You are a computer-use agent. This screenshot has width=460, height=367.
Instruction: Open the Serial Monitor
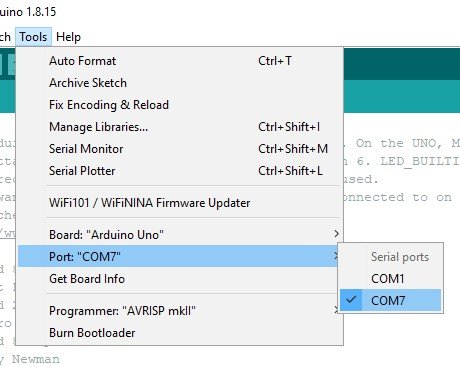pos(180,149)
